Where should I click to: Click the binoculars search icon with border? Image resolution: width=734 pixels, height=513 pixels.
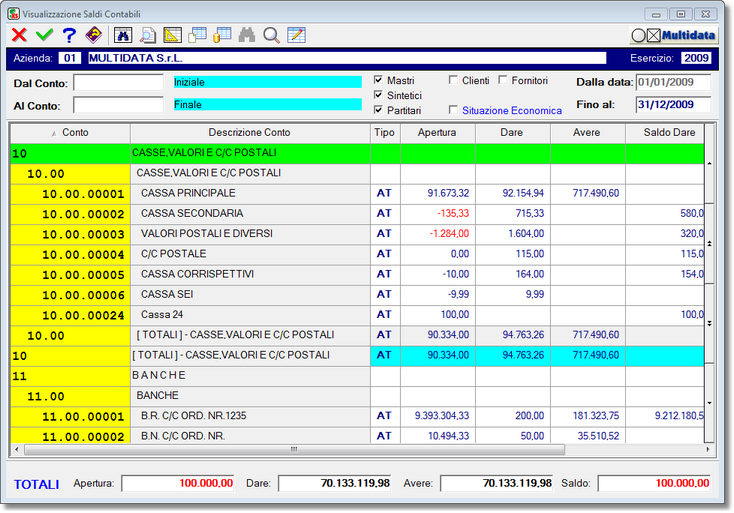click(123, 35)
